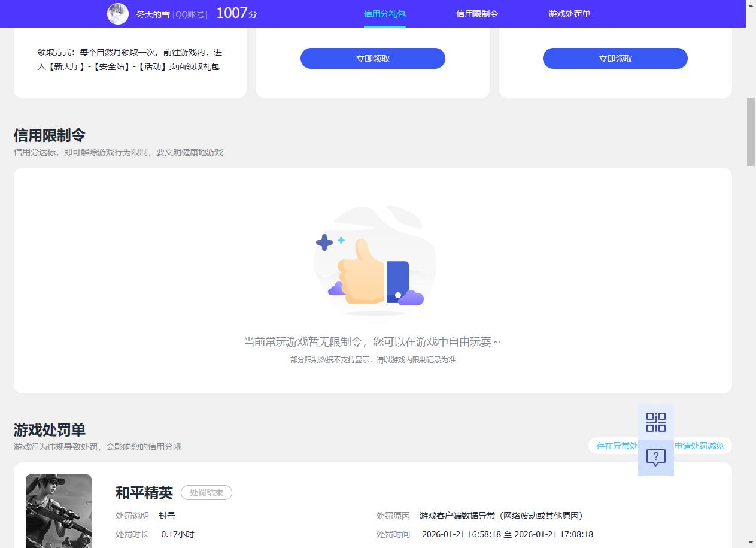This screenshot has height=548, width=756.
Task: Open the 申请处罚减免 link
Action: coord(699,446)
